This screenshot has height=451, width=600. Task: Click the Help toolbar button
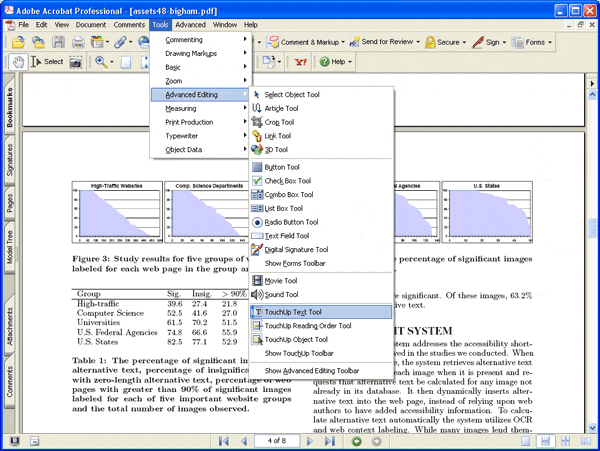pos(336,62)
